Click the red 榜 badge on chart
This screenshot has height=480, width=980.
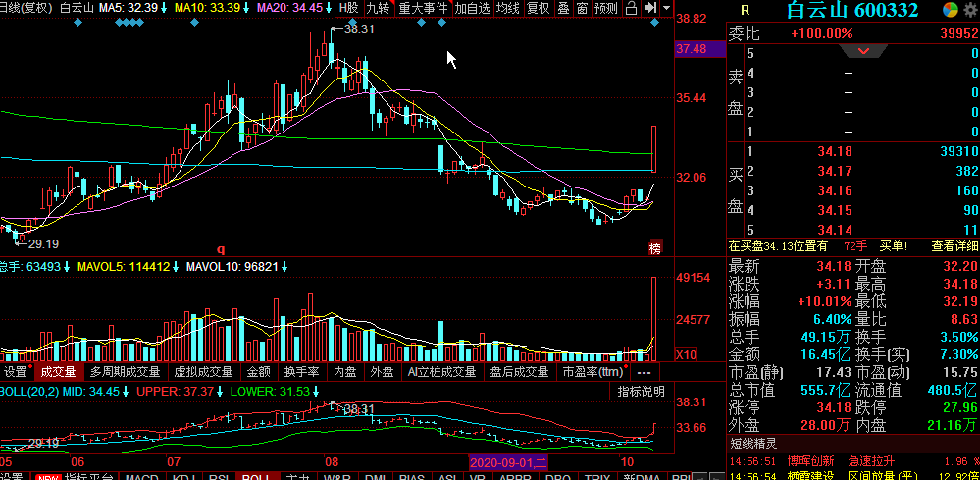[x=655, y=247]
